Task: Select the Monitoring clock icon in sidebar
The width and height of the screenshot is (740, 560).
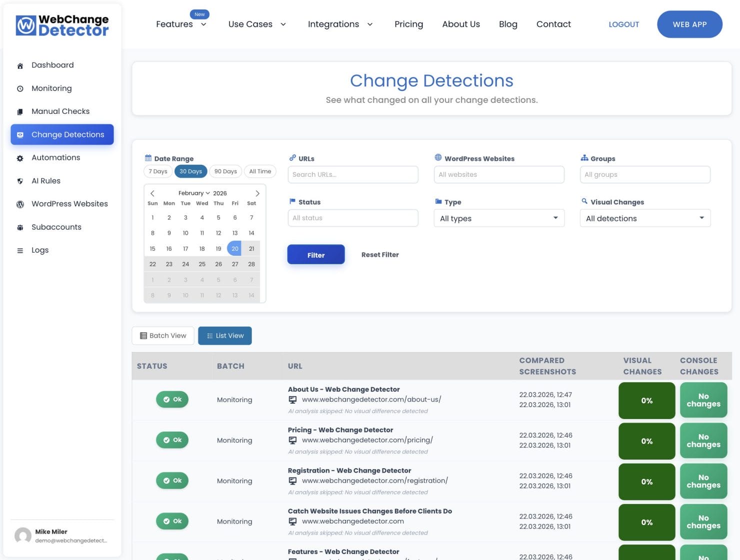Action: coord(20,88)
